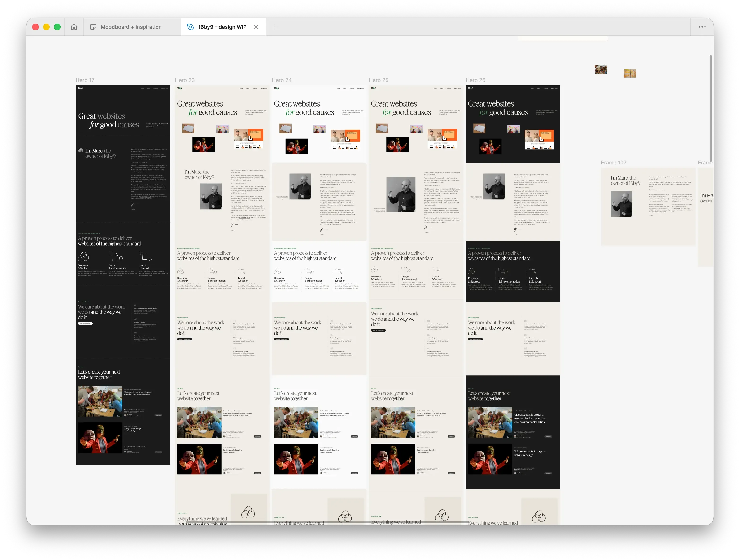Click the Learn more about Why button in Hero 25
The height and width of the screenshot is (560, 740).
coord(378,330)
